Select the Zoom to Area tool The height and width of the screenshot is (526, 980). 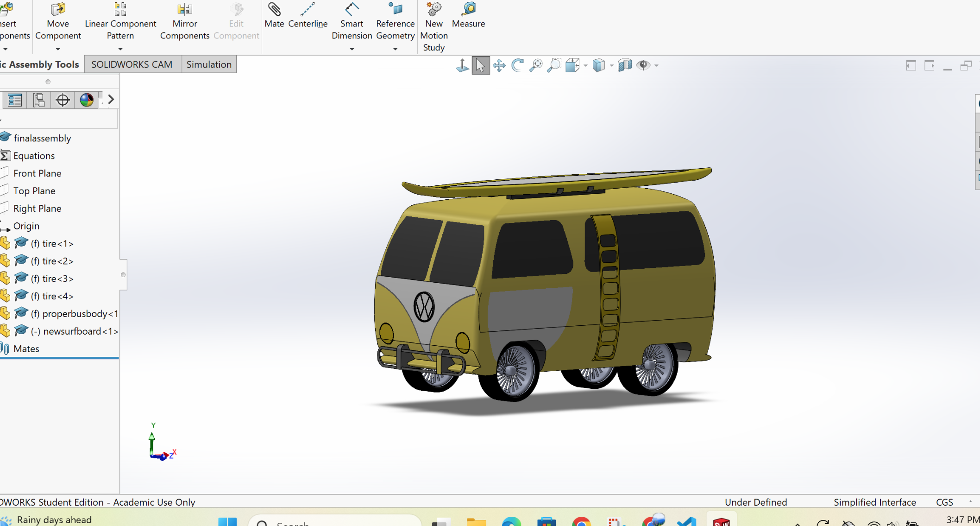click(554, 65)
